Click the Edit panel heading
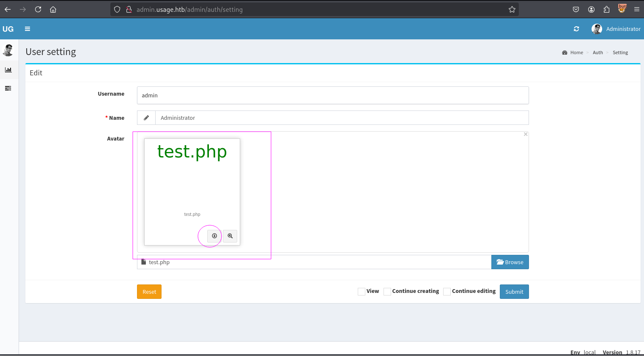644x356 pixels. pos(36,73)
